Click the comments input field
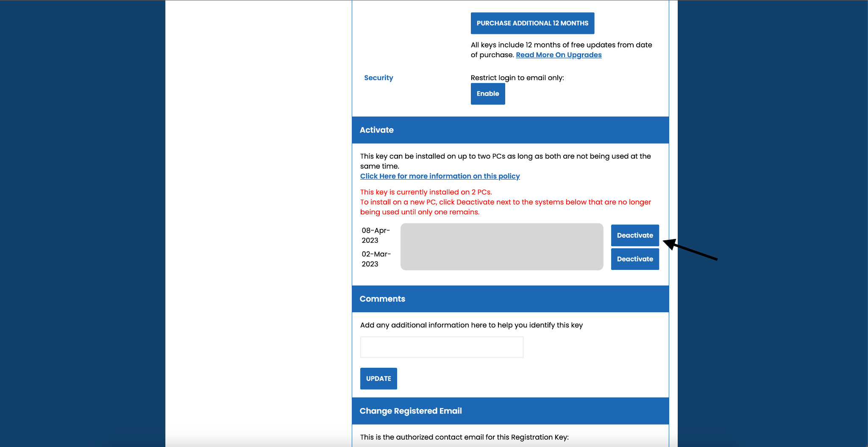The height and width of the screenshot is (447, 868). coord(442,347)
